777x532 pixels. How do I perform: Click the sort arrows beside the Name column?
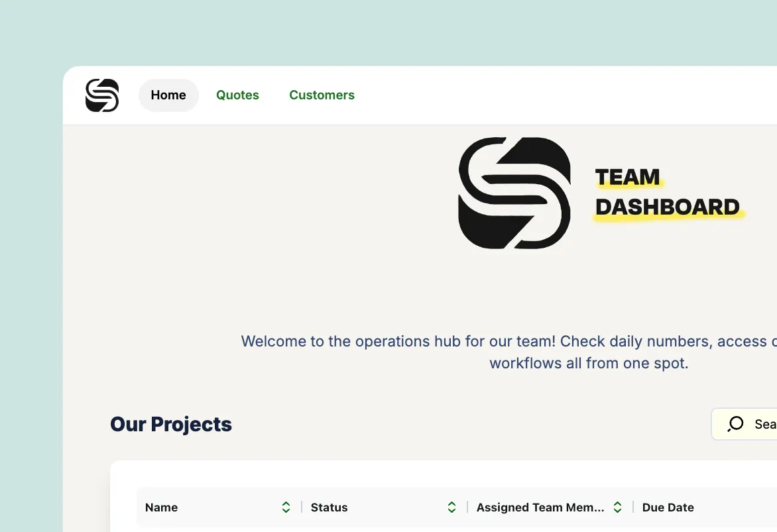coord(286,507)
